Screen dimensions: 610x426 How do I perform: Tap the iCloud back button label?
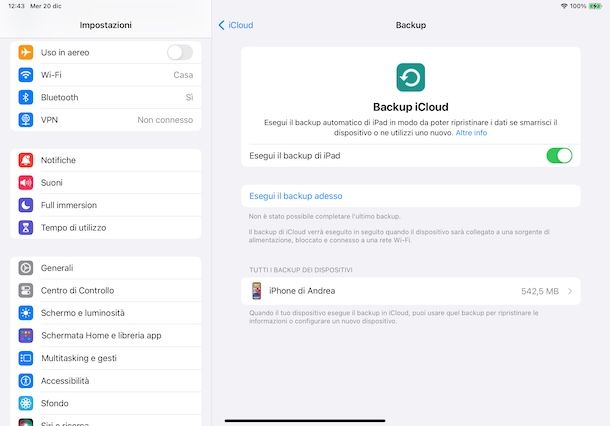tap(241, 25)
